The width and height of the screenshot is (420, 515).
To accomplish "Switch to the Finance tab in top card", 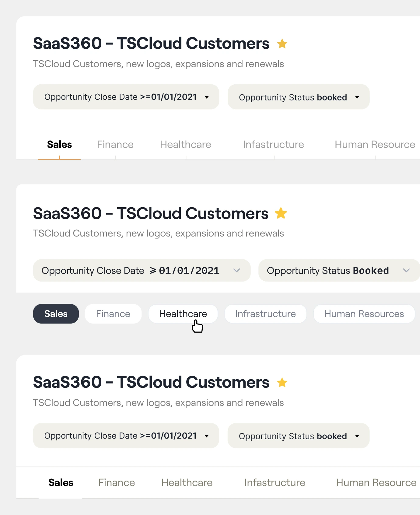I will (x=115, y=145).
